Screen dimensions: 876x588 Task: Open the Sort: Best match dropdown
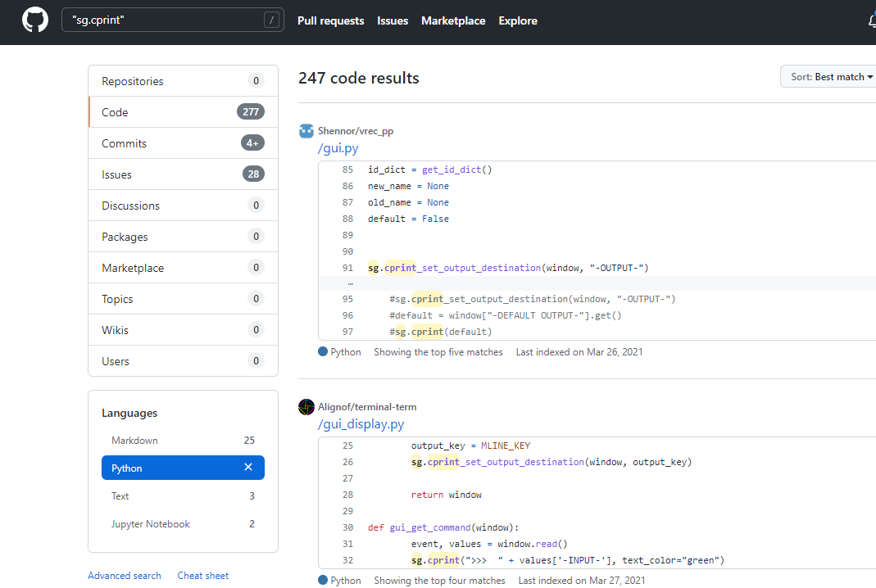coord(829,76)
